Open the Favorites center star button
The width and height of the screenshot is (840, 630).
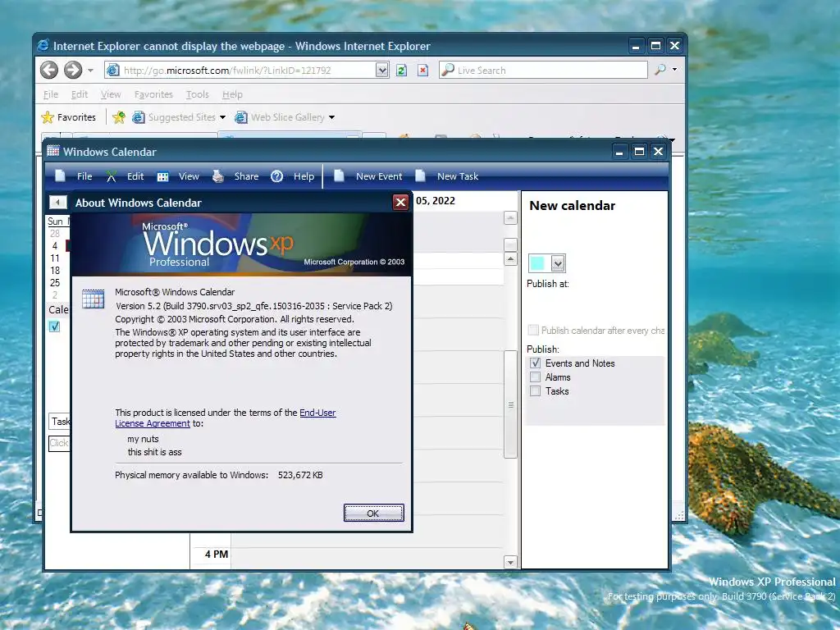tap(69, 117)
